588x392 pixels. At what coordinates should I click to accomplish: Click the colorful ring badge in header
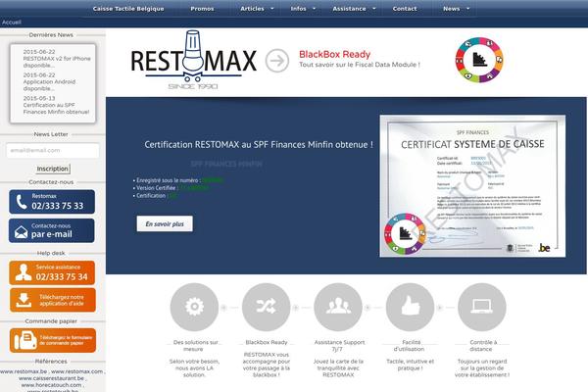click(479, 60)
